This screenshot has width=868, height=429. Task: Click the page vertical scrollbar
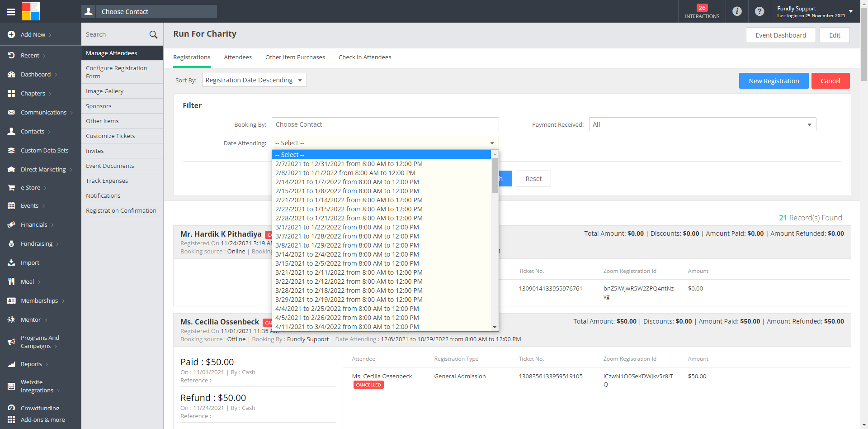(864, 44)
